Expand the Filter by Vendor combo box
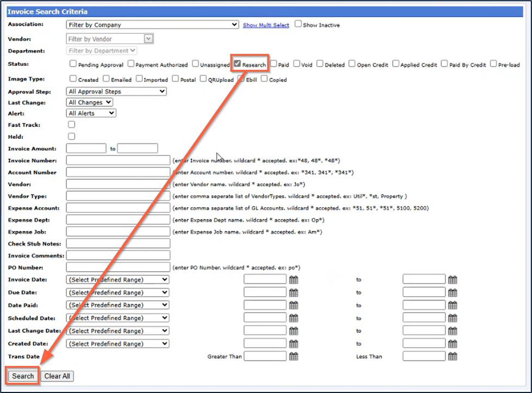This screenshot has width=532, height=393. point(148,39)
